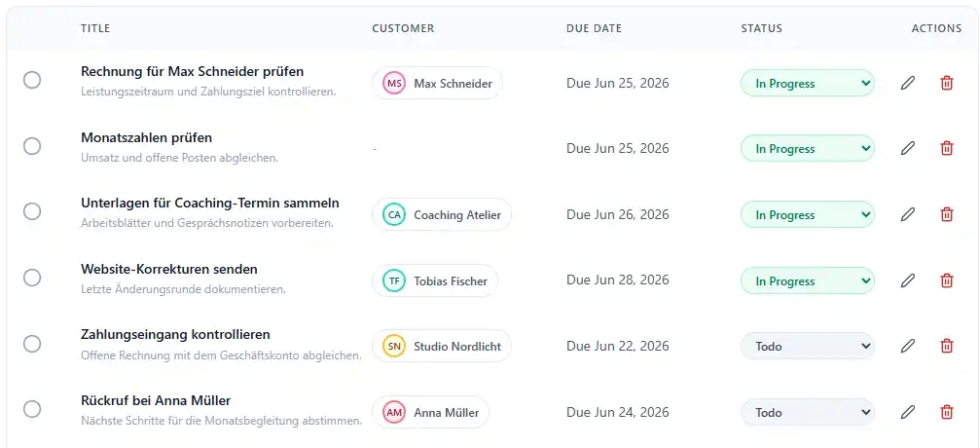The image size is (980, 448).
Task: Open status dropdown for Rechnung für Max Schneider
Action: (808, 83)
